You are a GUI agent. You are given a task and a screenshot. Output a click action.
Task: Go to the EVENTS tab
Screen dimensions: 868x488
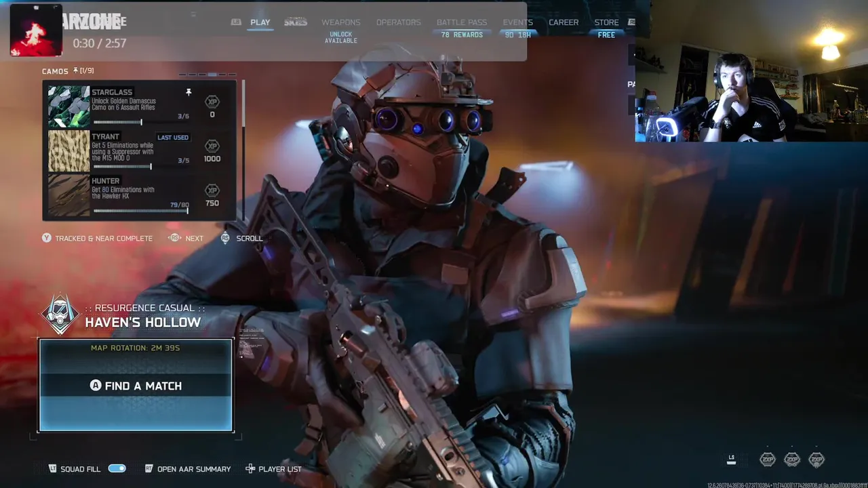tap(517, 22)
